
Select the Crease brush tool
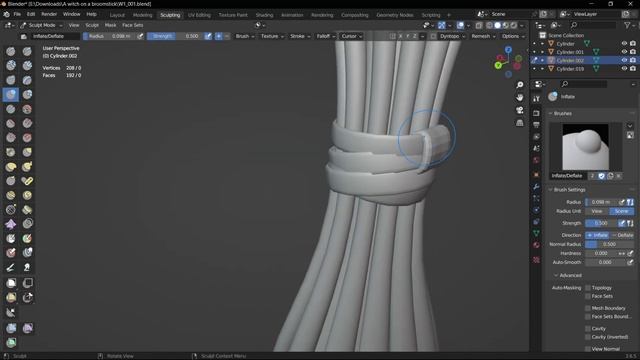pyautogui.click(x=11, y=109)
